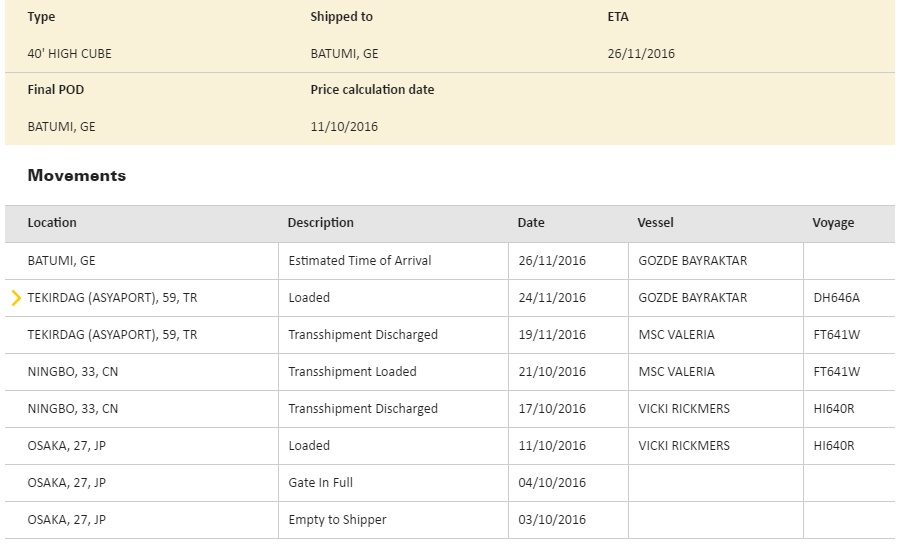The width and height of the screenshot is (908, 548).
Task: Click the ETA value 26/11/2016
Action: 641,54
